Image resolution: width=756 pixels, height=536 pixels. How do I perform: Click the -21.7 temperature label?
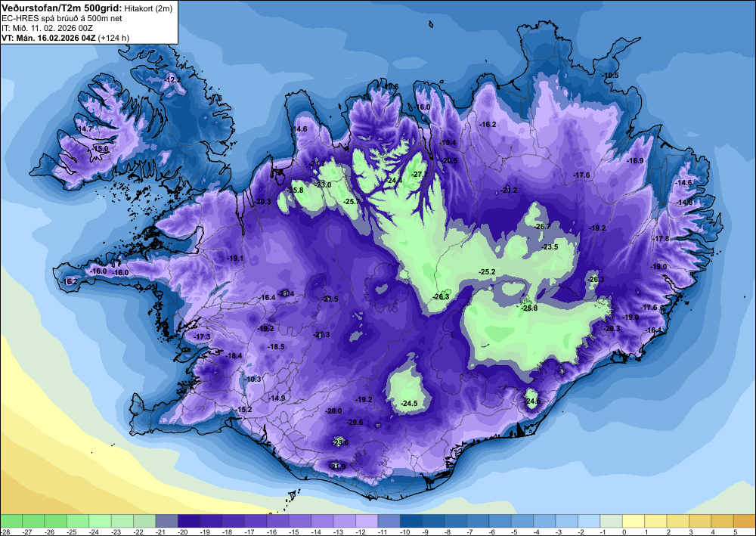click(x=316, y=164)
